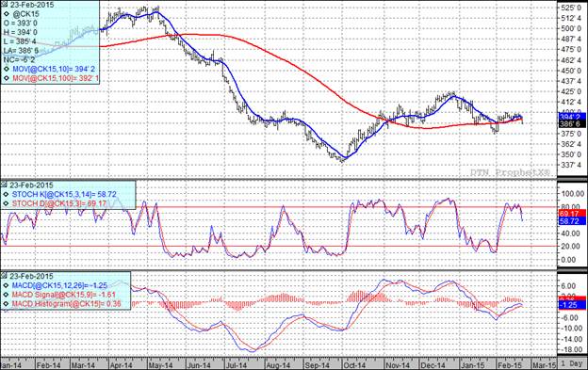The height and width of the screenshot is (370, 588).
Task: Click the diamond marker beside MACD Histogram
Action: pos(7,304)
